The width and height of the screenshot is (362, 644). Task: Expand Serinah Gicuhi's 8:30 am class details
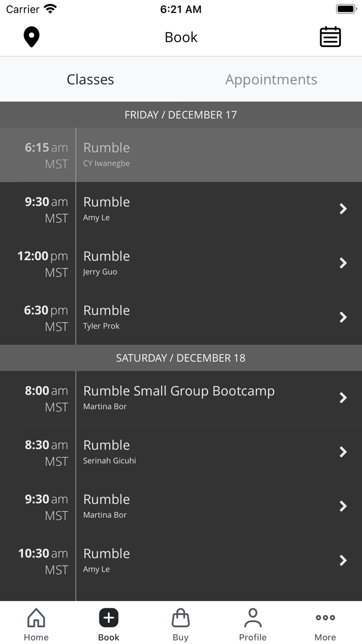(x=181, y=452)
